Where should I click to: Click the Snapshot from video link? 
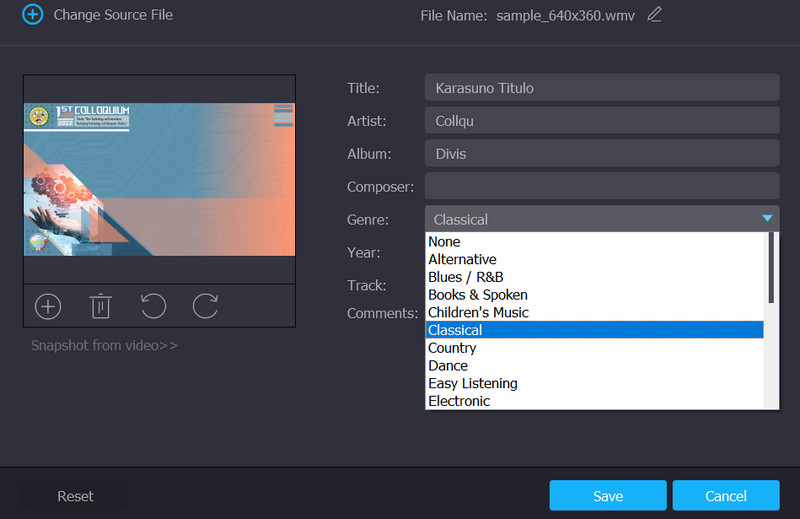105,346
